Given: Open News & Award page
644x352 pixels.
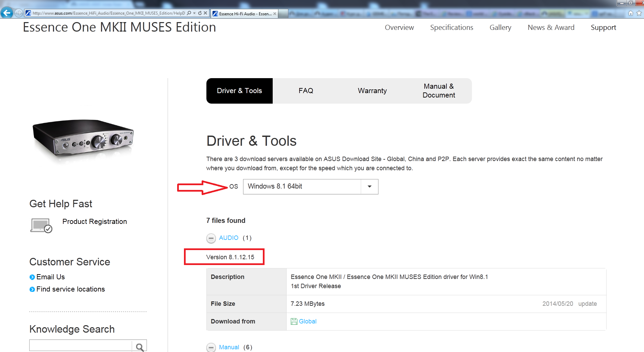Looking at the screenshot, I should click(551, 28).
